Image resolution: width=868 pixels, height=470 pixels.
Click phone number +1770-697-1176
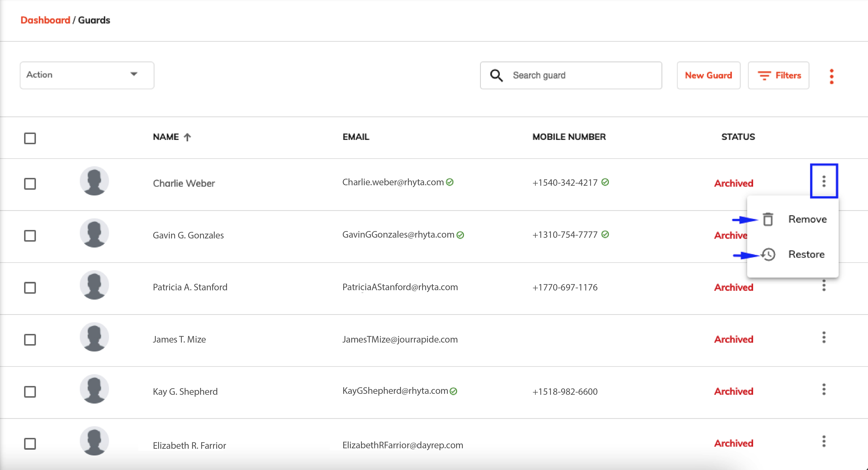tap(565, 287)
